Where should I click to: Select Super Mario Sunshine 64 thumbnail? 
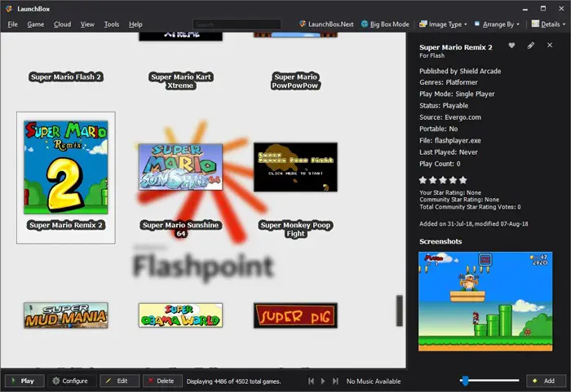coord(180,167)
